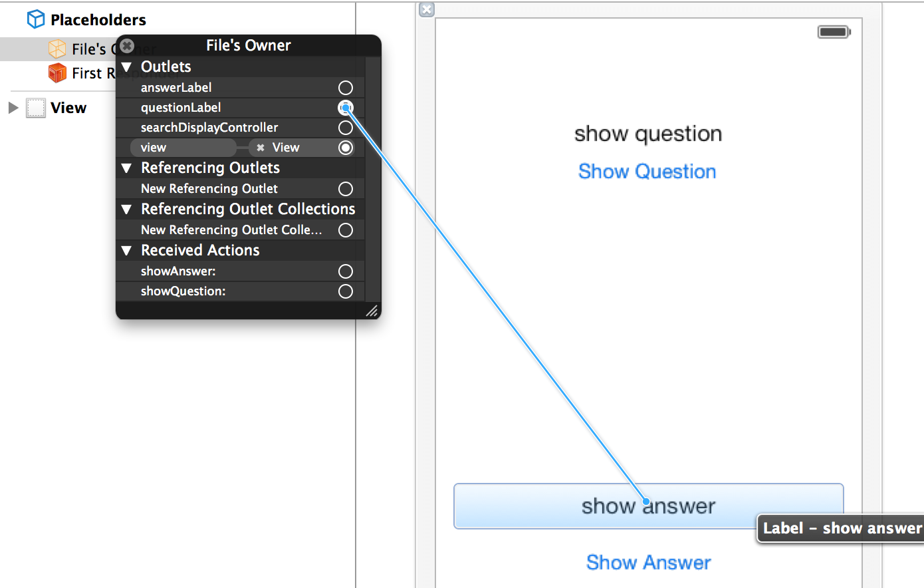Viewport: 924px width, 588px height.
Task: Collapse the Received Actions section
Action: 127,251
